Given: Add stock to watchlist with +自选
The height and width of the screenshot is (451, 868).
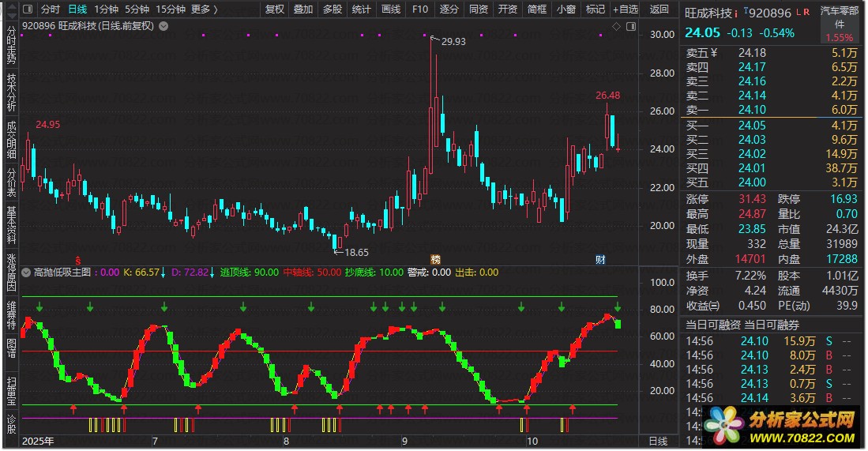Looking at the screenshot, I should click(626, 9).
